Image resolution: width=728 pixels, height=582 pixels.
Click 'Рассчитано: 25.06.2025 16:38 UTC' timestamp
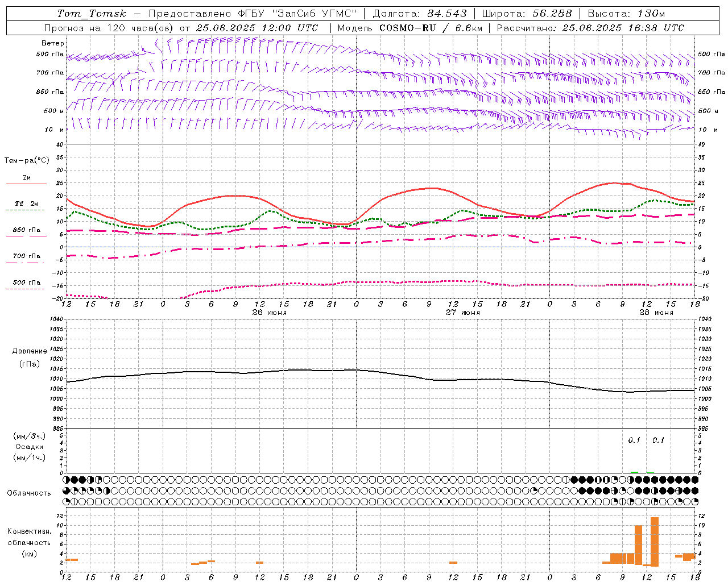[x=590, y=28]
